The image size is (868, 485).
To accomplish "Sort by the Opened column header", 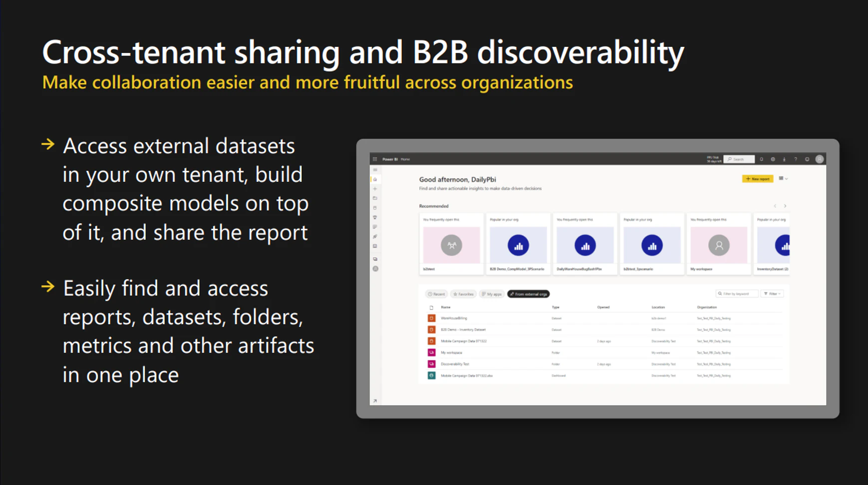I will tap(603, 307).
